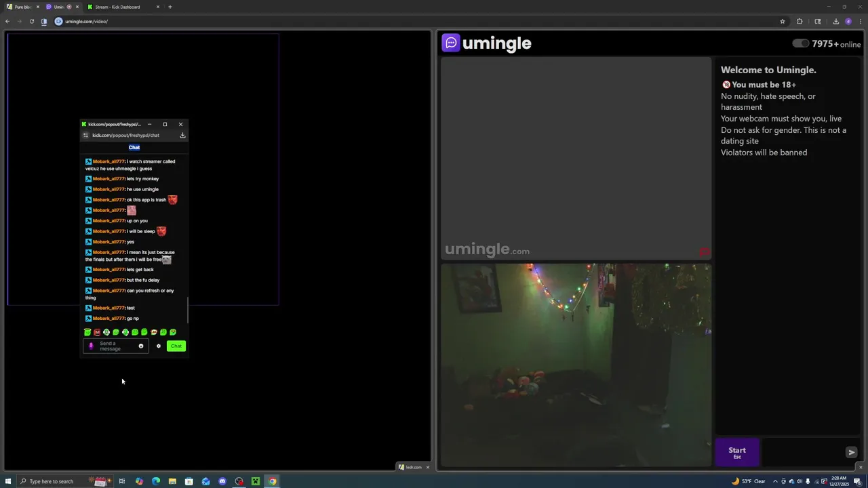Click the stranger video placeholder panel
Image resolution: width=868 pixels, height=488 pixels.
[576, 159]
